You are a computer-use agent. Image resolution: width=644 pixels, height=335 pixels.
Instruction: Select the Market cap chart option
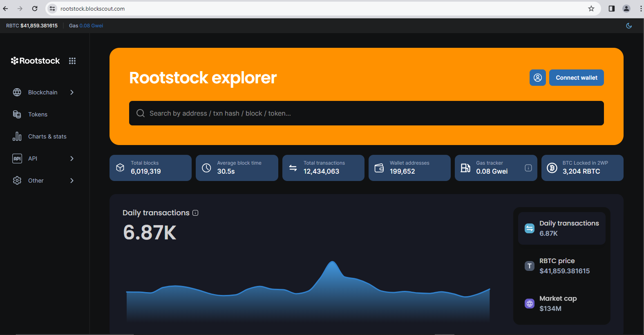click(561, 304)
